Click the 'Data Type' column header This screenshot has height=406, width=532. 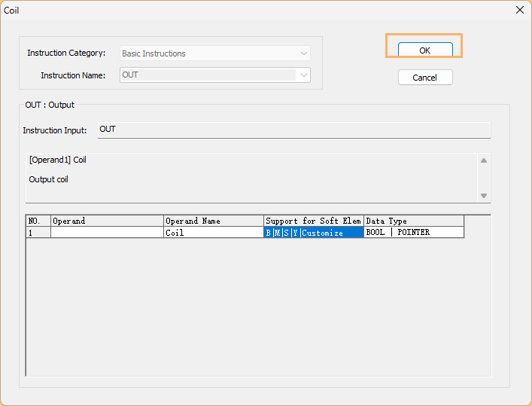(x=414, y=221)
